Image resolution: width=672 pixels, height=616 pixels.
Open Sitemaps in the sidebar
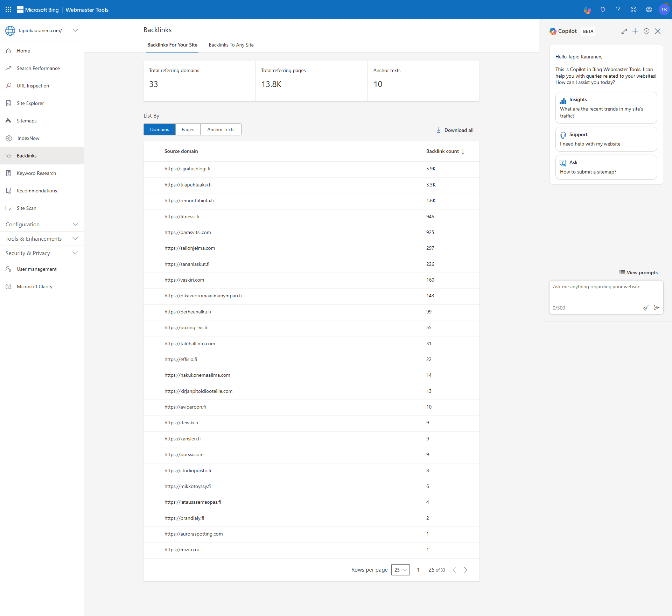click(42, 121)
